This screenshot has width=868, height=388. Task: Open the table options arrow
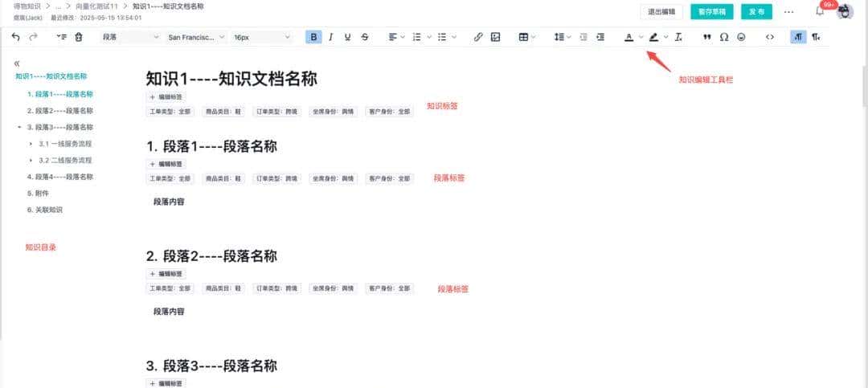tap(533, 37)
